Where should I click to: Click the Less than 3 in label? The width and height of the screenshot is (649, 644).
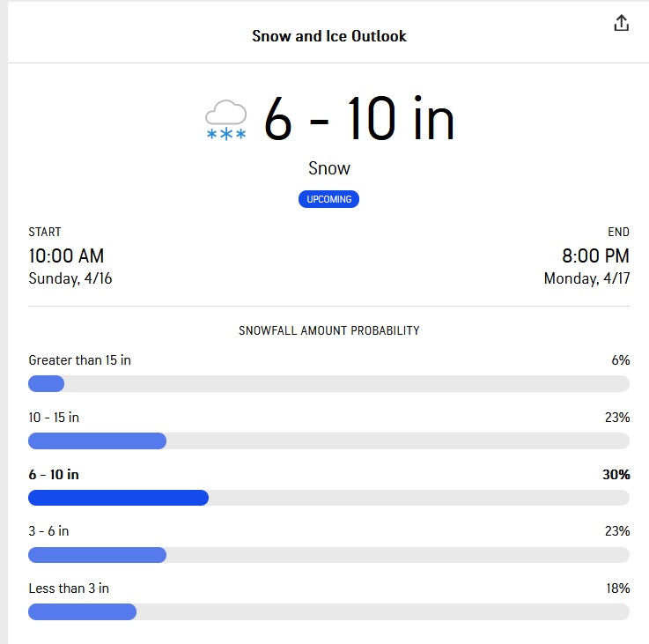[x=69, y=588]
